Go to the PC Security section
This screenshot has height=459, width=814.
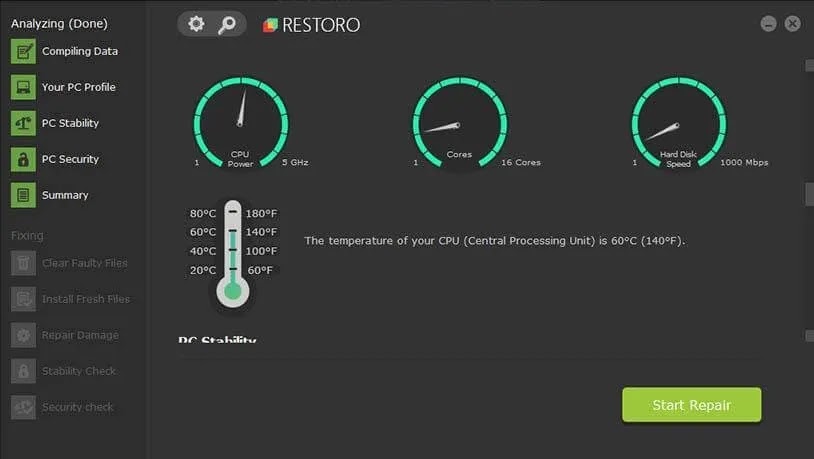[x=70, y=160]
